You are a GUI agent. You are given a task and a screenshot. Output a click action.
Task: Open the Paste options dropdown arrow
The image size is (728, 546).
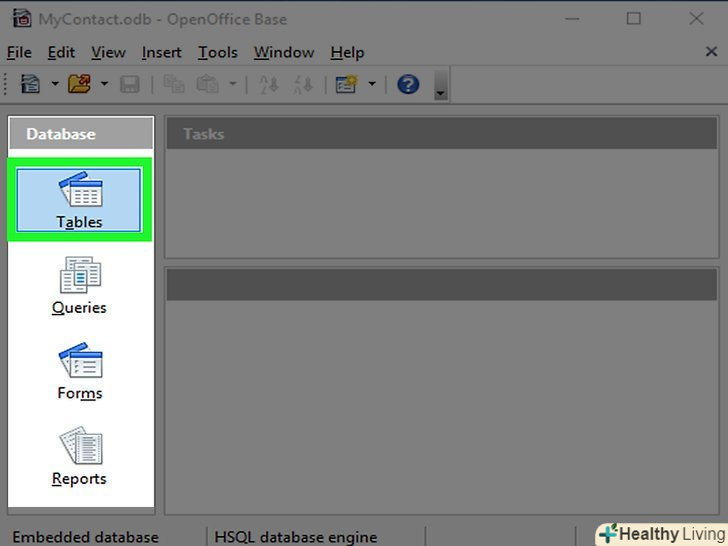pos(233,84)
